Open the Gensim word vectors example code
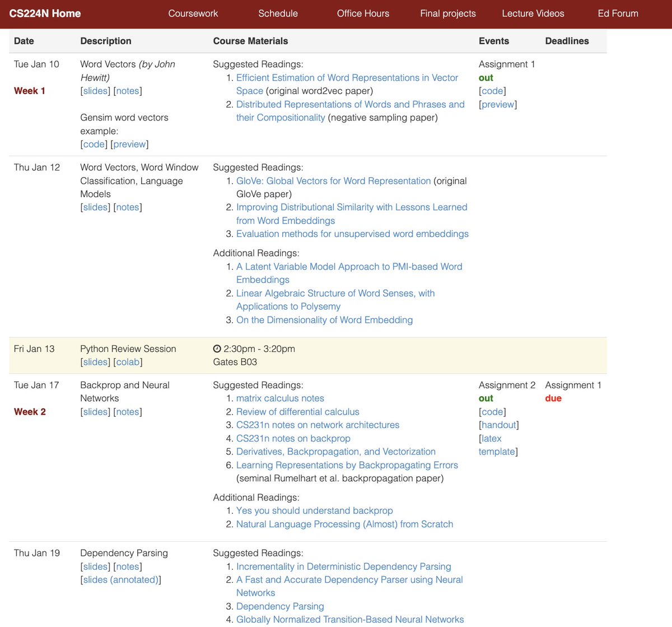 pyautogui.click(x=94, y=144)
